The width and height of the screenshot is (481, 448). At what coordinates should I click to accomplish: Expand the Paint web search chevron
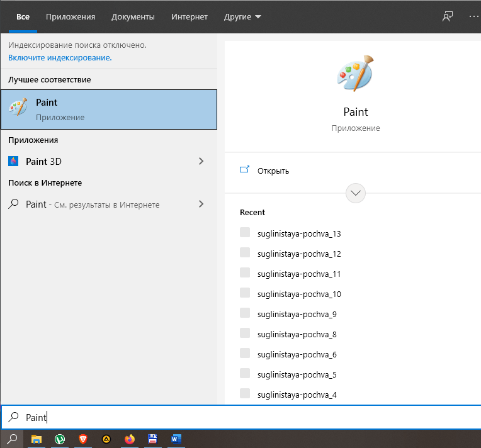click(x=201, y=204)
